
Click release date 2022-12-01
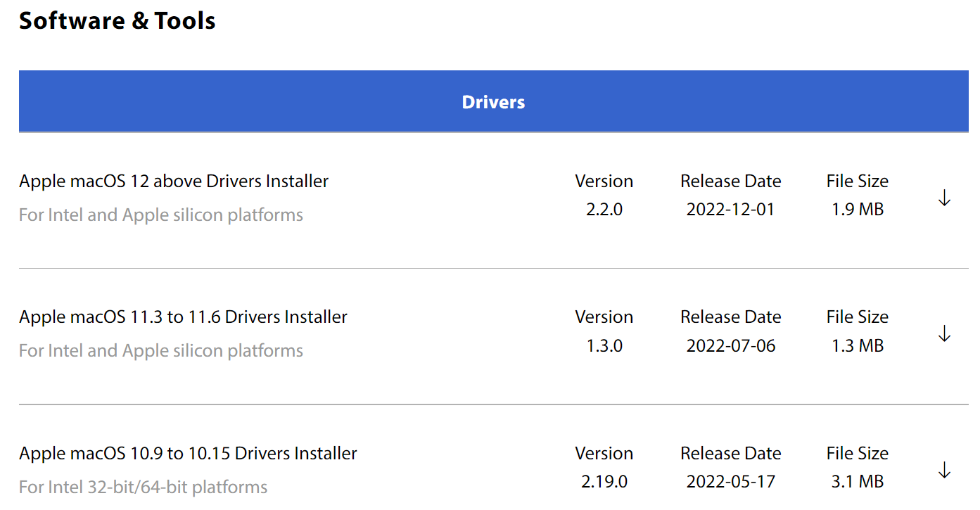point(730,210)
